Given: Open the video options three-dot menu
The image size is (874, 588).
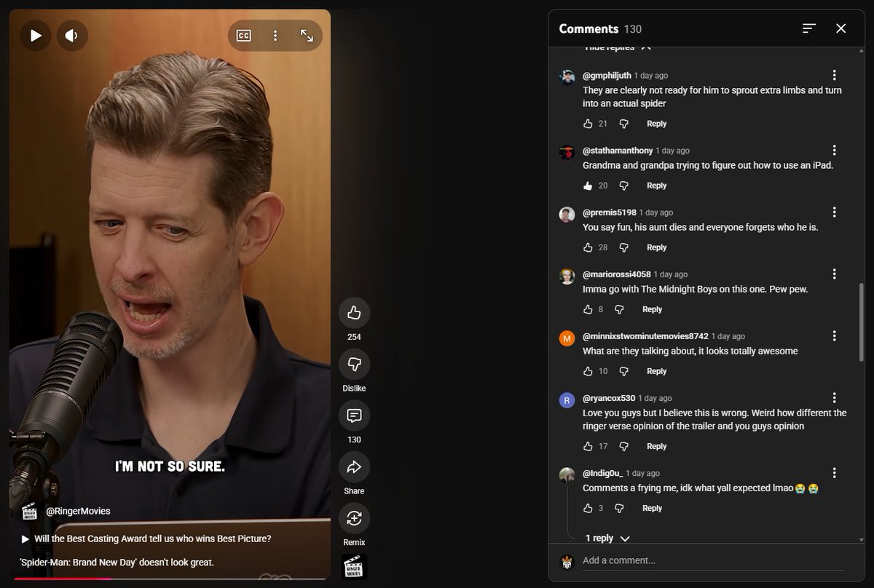Looking at the screenshot, I should pos(275,35).
